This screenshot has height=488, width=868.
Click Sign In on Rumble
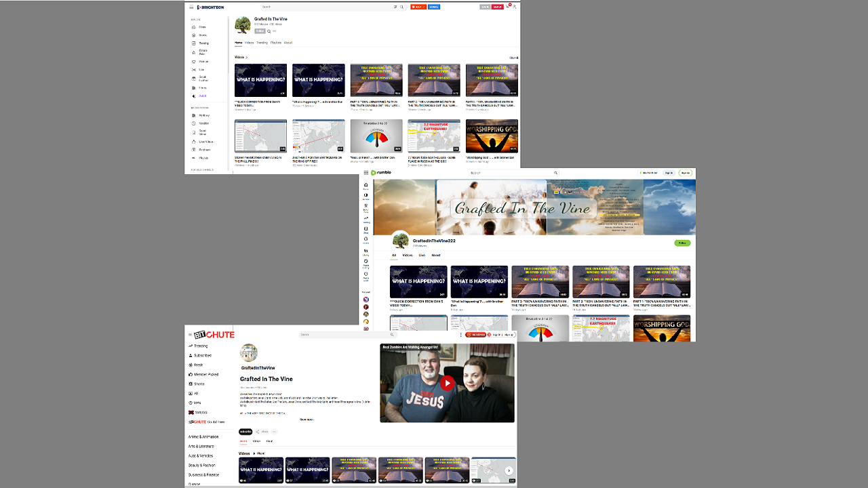pyautogui.click(x=669, y=173)
